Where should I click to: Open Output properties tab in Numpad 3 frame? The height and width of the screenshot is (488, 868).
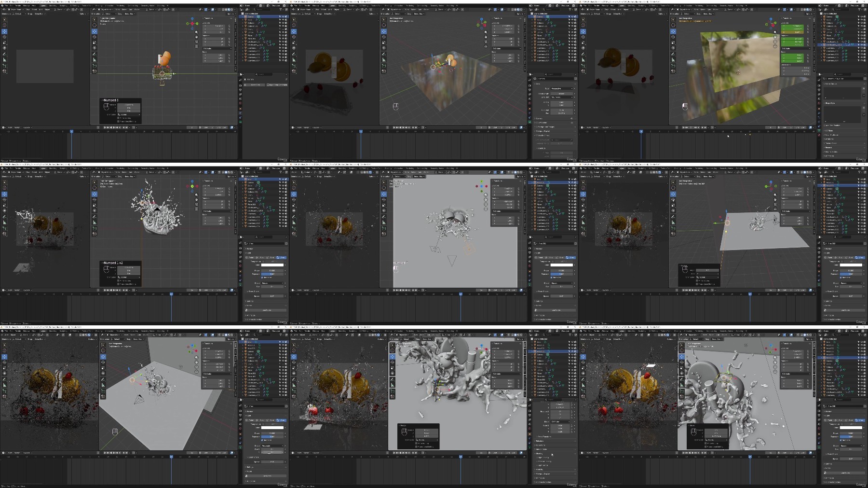pyautogui.click(x=241, y=90)
